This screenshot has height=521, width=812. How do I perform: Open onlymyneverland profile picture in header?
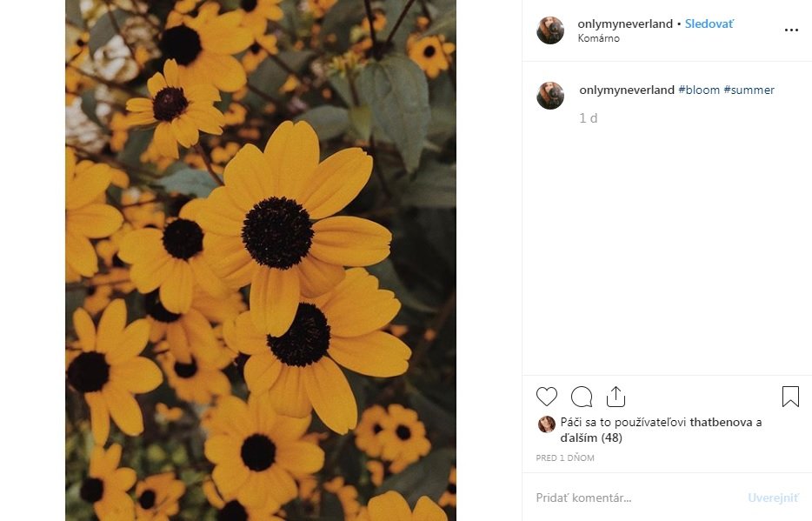550,30
